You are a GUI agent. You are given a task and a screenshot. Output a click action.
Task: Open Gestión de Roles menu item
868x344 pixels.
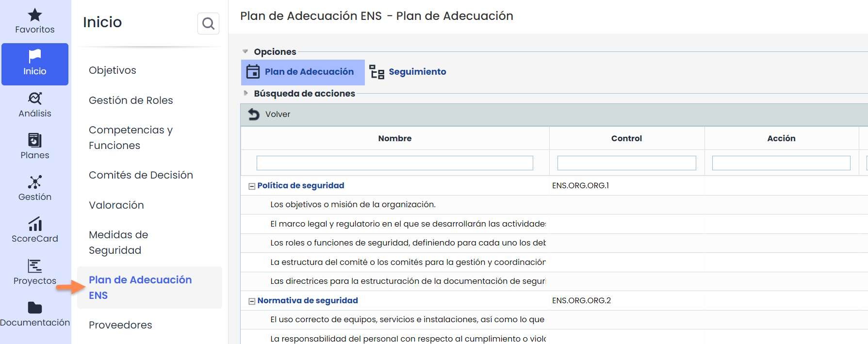point(131,100)
